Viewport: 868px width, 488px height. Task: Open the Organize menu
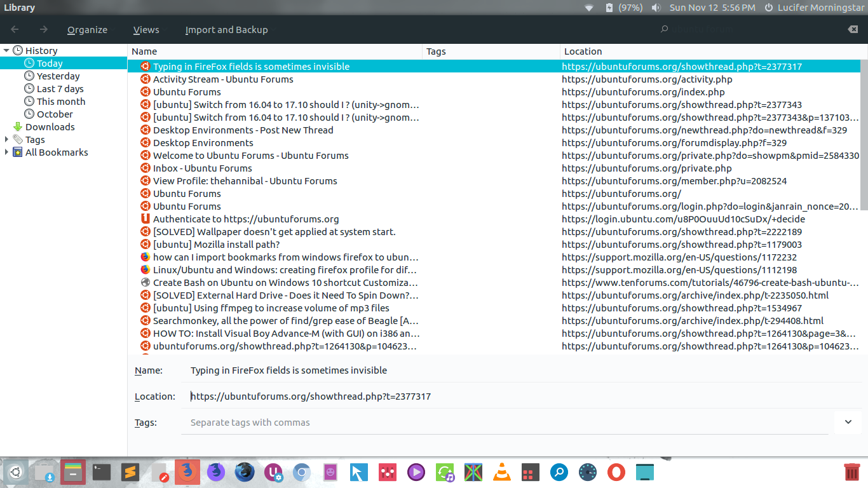coord(87,30)
